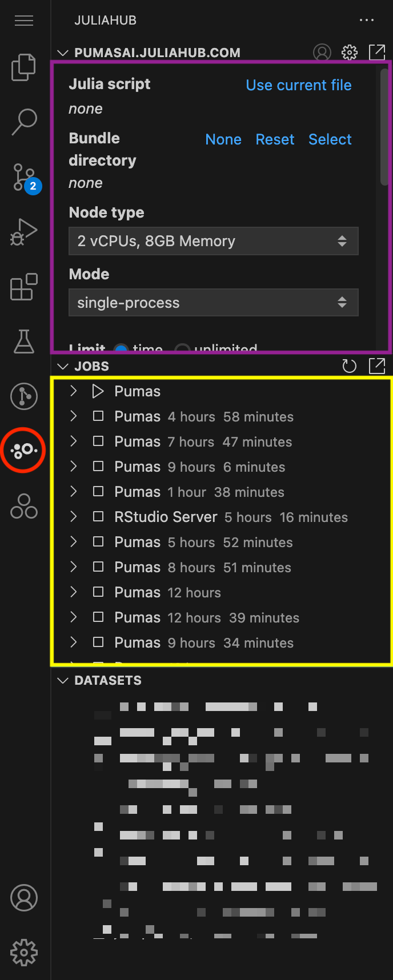The image size is (393, 980).
Task: Open the Search view
Action: [x=24, y=122]
